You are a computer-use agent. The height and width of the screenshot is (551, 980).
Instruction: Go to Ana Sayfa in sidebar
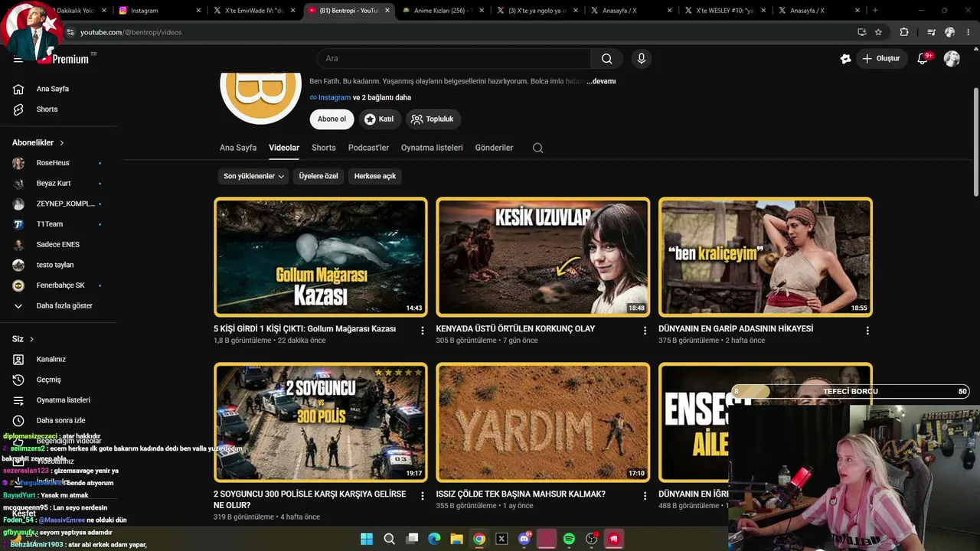52,89
